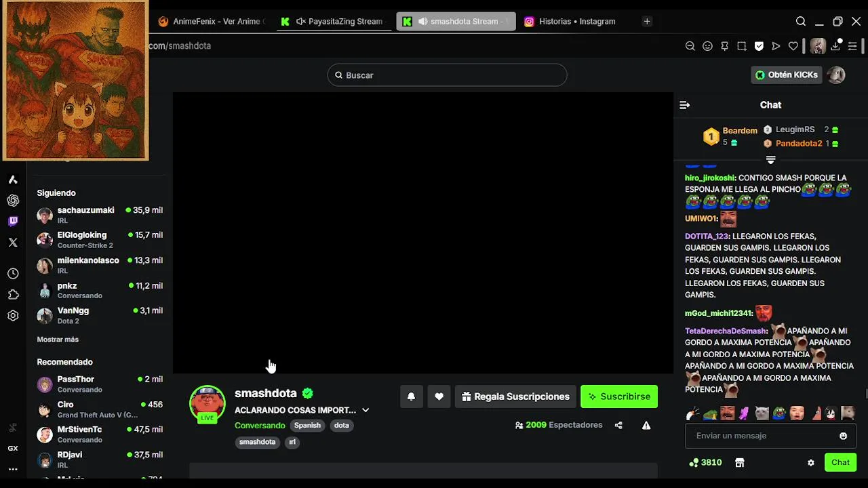Click the channel points balance 3810
The width and height of the screenshot is (868, 488).
(x=705, y=463)
